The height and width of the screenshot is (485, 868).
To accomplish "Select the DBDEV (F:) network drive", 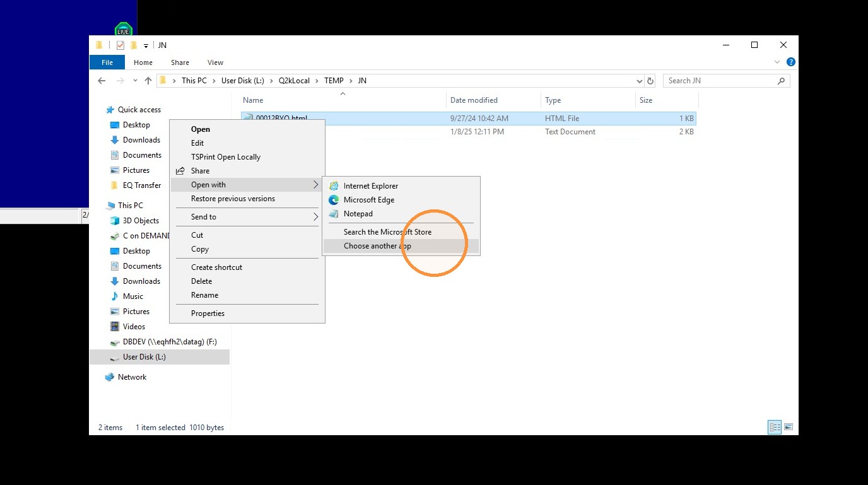I will (170, 342).
